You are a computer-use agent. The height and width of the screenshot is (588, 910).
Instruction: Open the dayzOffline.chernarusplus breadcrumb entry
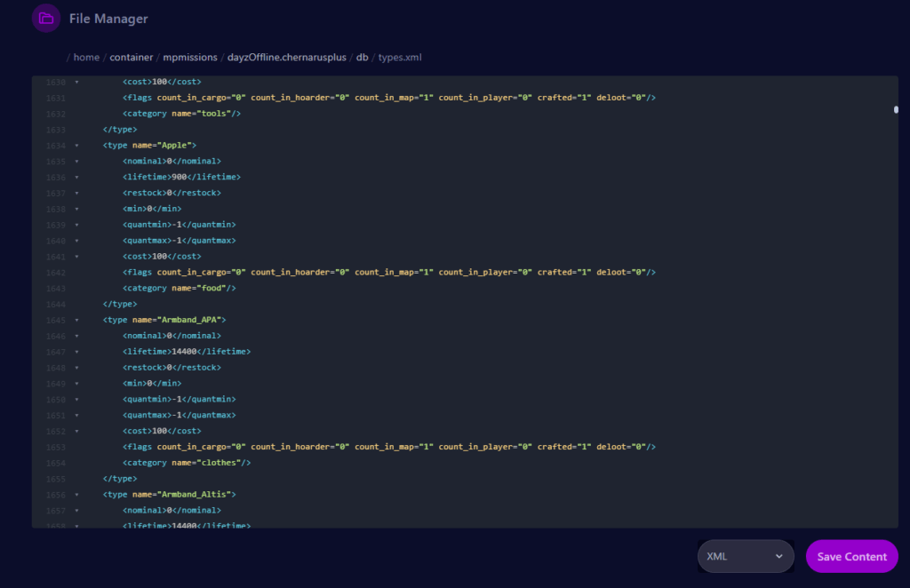click(x=285, y=57)
